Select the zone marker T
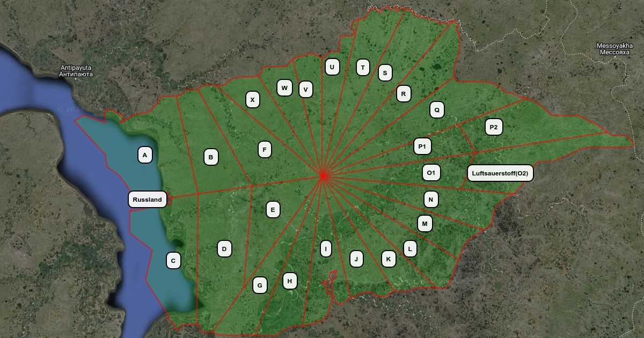This screenshot has height=338, width=644. pos(363,67)
